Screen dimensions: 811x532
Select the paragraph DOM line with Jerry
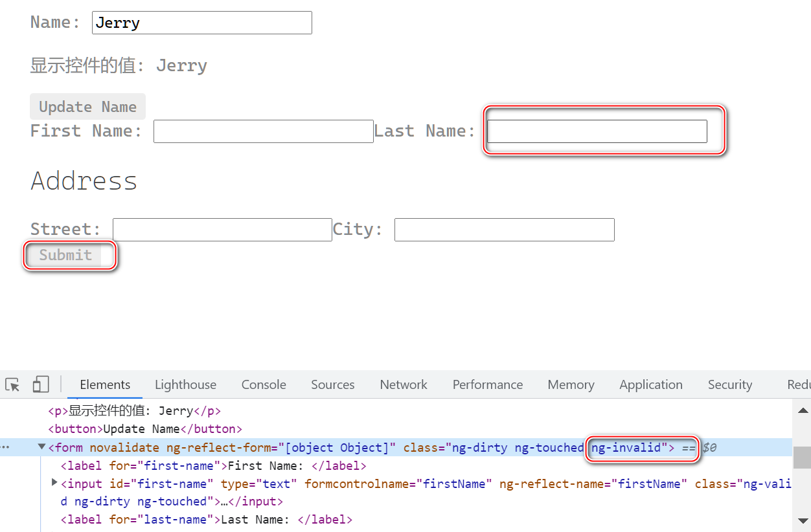click(135, 410)
